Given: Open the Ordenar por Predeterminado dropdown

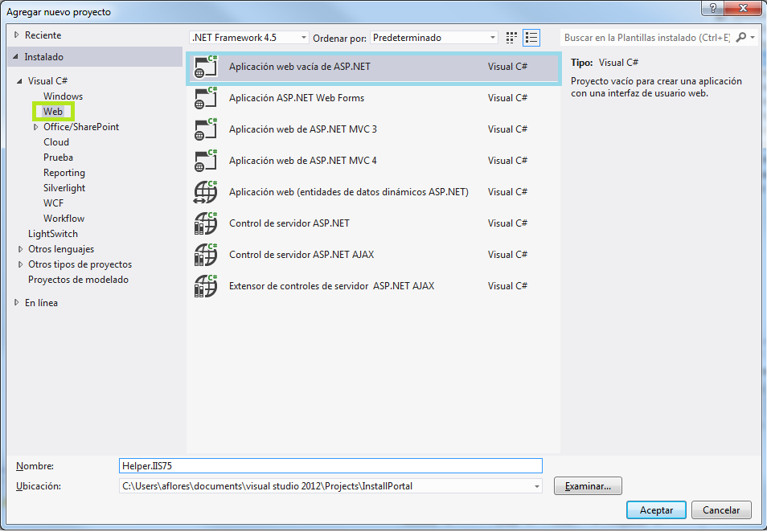Looking at the screenshot, I should click(x=434, y=38).
